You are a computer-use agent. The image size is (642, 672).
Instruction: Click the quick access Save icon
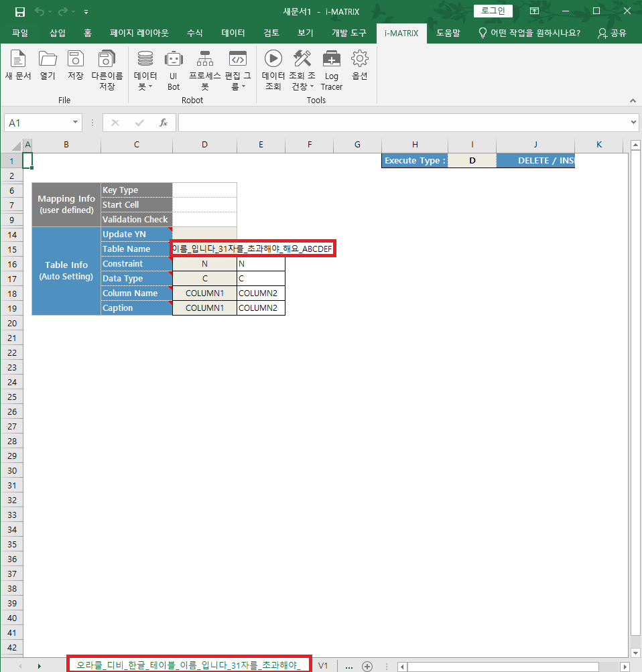[x=19, y=11]
